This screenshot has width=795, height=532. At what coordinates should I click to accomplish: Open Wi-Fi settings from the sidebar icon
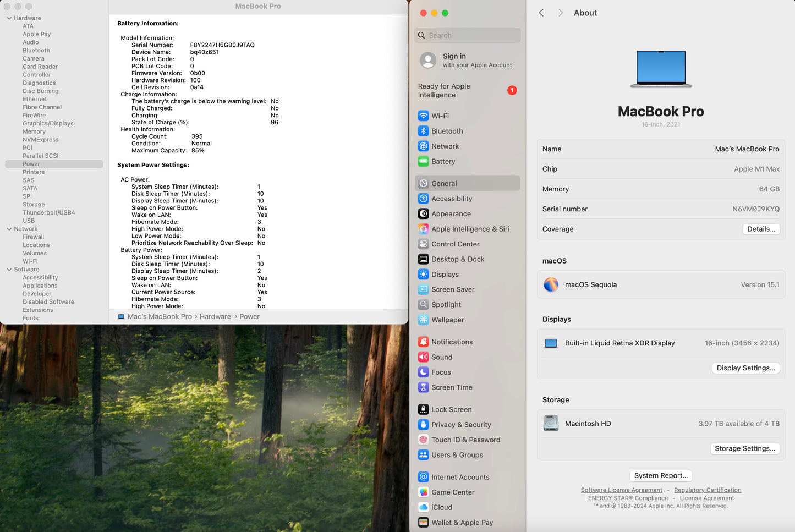coord(423,116)
